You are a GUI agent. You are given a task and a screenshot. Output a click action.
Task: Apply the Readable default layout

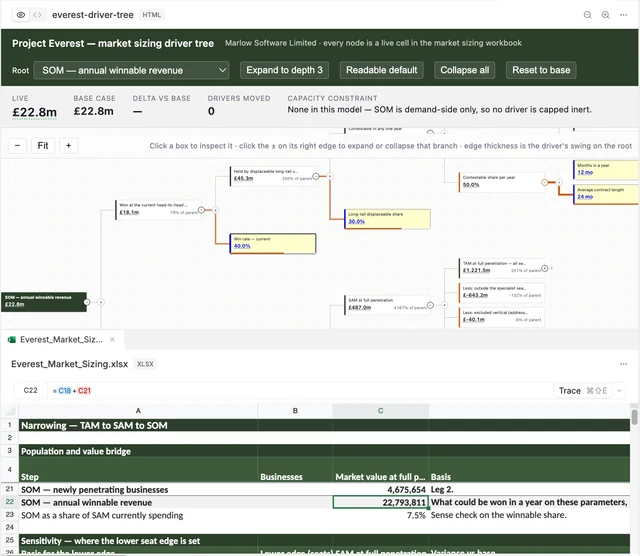[x=382, y=70]
